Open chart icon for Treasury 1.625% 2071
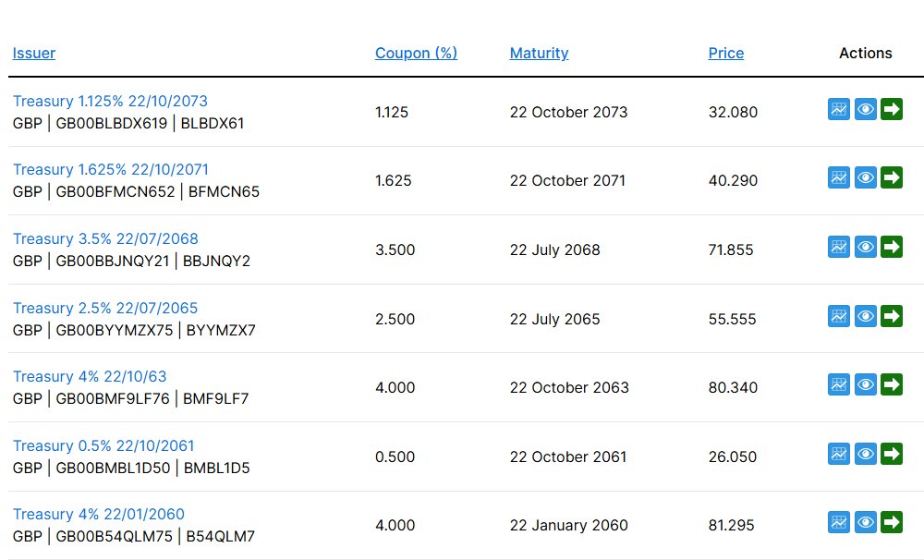This screenshot has width=924, height=560. tap(839, 177)
